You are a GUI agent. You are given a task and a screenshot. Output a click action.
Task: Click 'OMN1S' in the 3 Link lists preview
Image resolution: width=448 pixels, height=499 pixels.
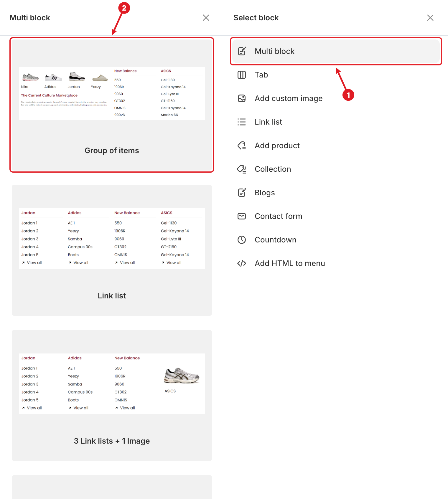pyautogui.click(x=121, y=400)
